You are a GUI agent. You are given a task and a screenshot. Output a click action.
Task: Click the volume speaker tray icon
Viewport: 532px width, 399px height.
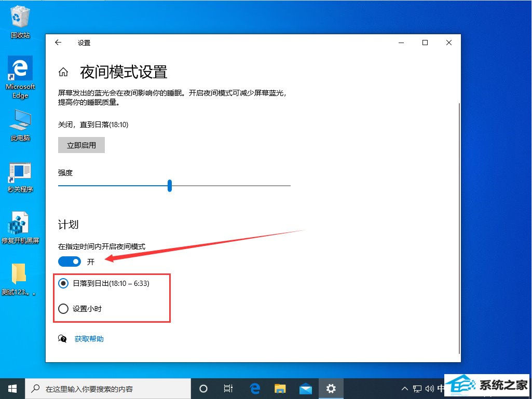[429, 389]
